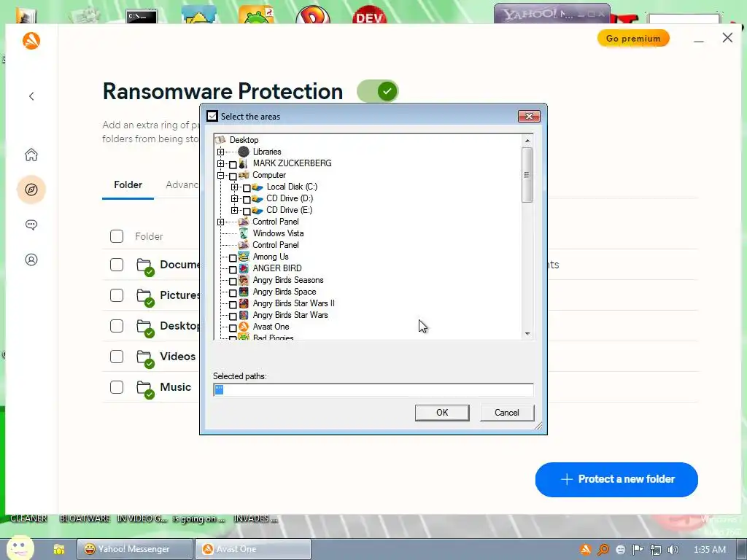Switch to the Folder tab
Screen dimensions: 747x560
pyautogui.click(x=128, y=184)
